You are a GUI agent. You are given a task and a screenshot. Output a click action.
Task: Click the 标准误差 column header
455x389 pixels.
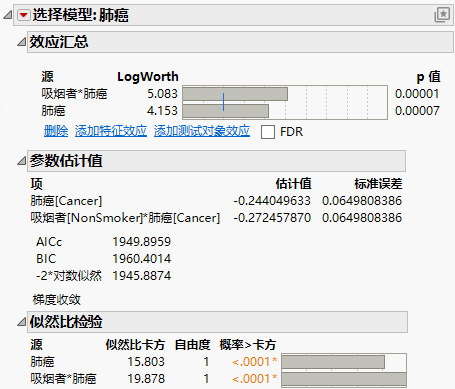(378, 184)
